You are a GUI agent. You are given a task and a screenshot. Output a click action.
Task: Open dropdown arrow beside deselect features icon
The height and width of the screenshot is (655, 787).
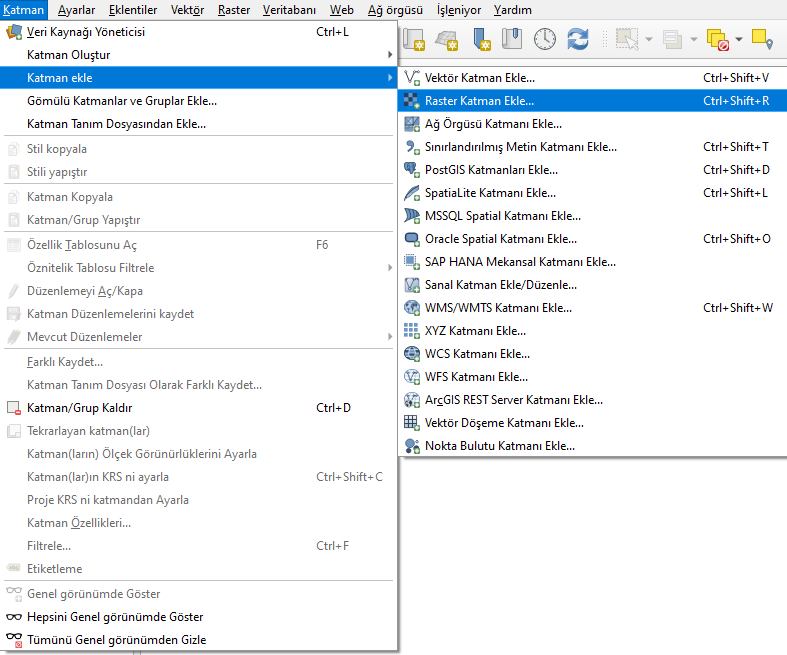pyautogui.click(x=739, y=39)
